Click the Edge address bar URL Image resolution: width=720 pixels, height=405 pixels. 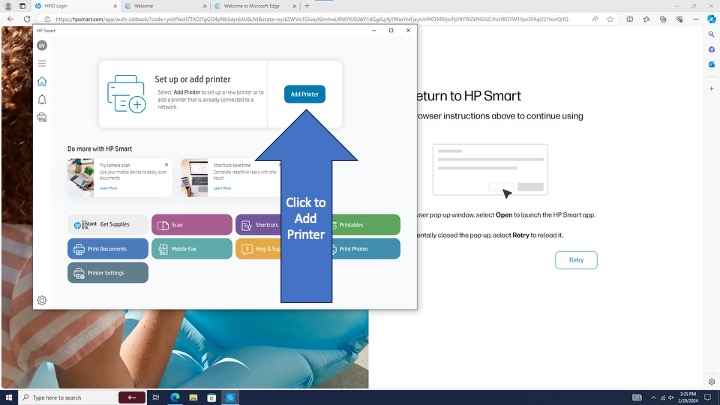[x=312, y=19]
